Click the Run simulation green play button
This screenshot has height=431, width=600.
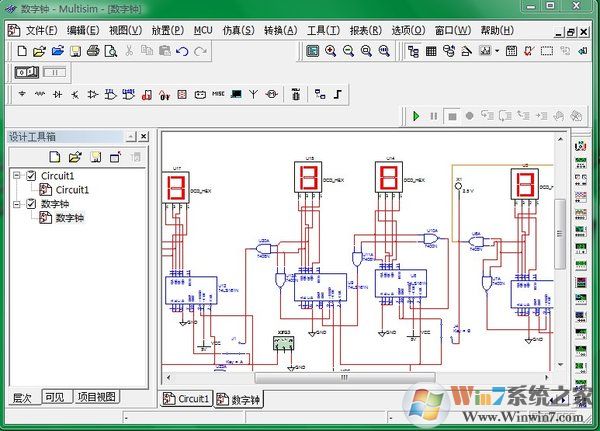pyautogui.click(x=416, y=116)
